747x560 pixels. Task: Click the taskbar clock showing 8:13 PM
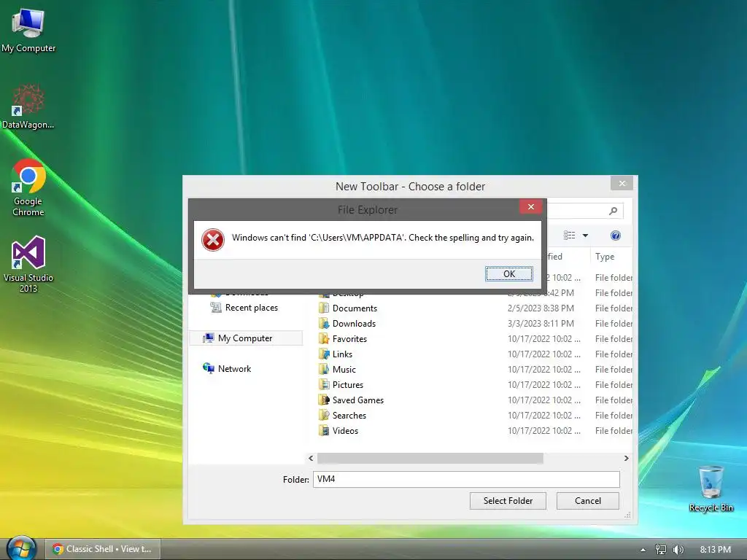click(x=715, y=550)
